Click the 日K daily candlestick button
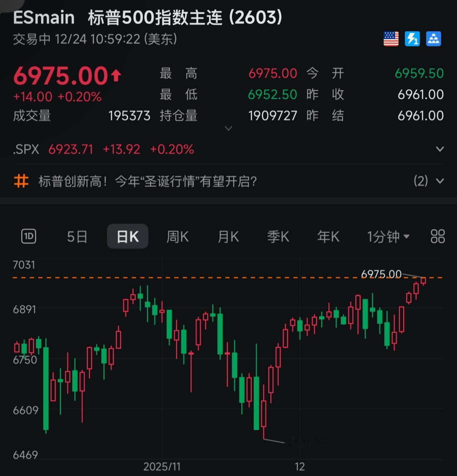 pos(127,236)
